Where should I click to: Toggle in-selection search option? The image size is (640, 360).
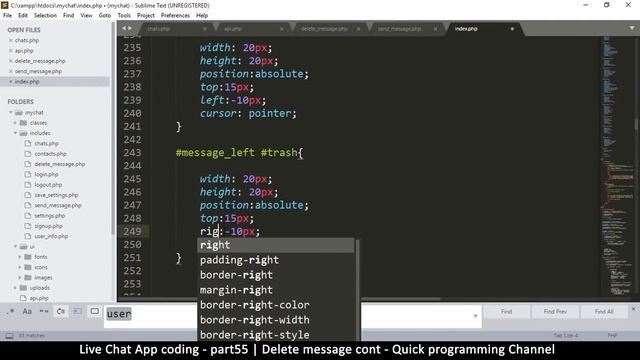(x=78, y=311)
